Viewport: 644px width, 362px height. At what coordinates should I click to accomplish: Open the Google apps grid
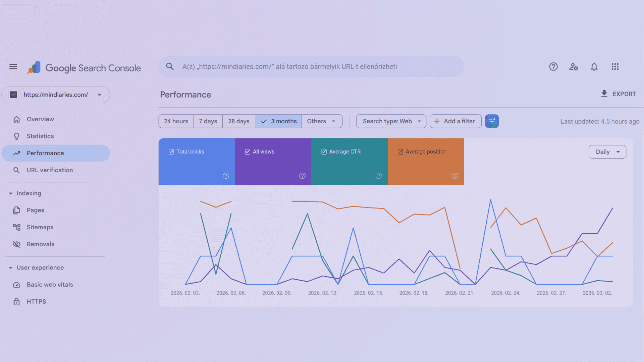coord(615,67)
